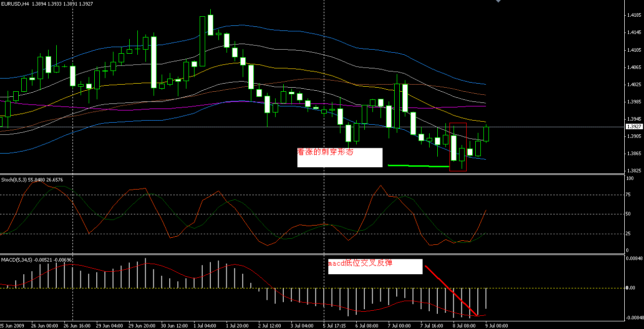
Task: Click the chart shift triangle marker at top
Action: click(499, 2)
